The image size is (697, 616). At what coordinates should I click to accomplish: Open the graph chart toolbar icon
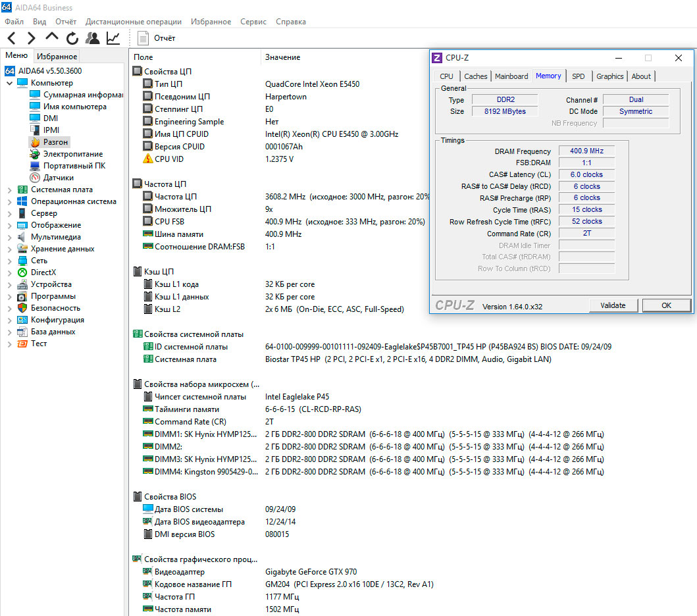click(113, 38)
